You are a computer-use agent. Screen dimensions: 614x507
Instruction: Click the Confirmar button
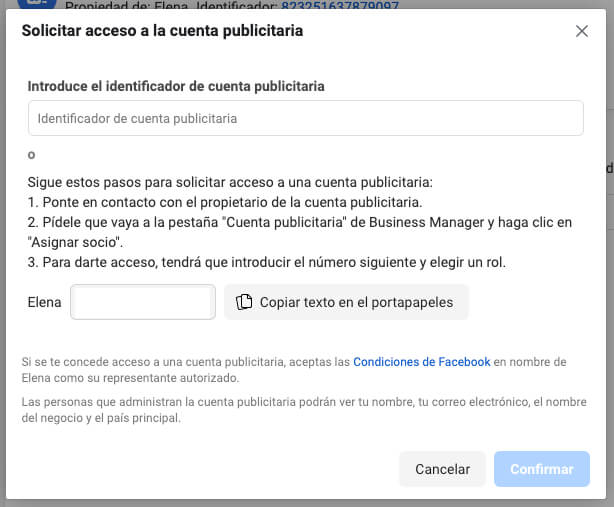tap(542, 469)
